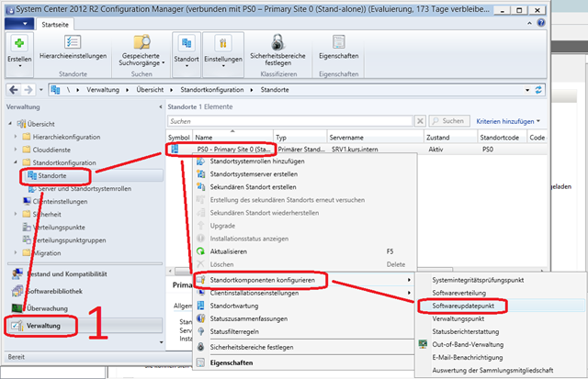Click Verwaltung in the breadcrumb path
This screenshot has height=379, width=588.
point(103,90)
